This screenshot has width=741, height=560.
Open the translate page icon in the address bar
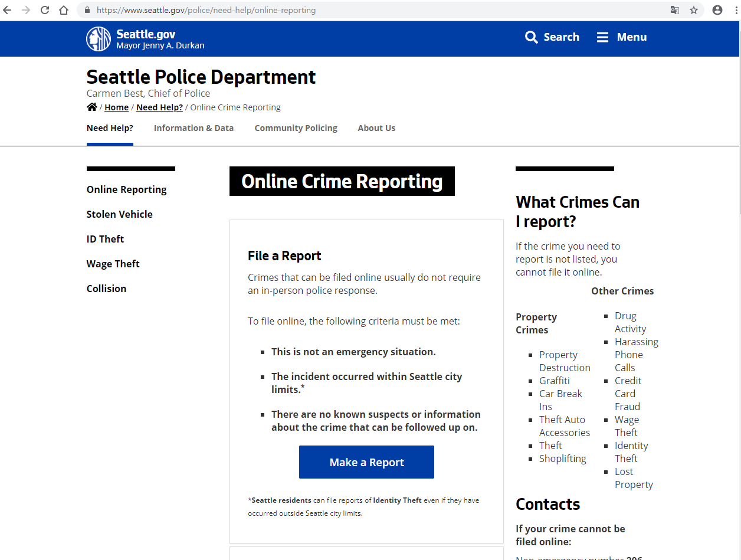675,10
